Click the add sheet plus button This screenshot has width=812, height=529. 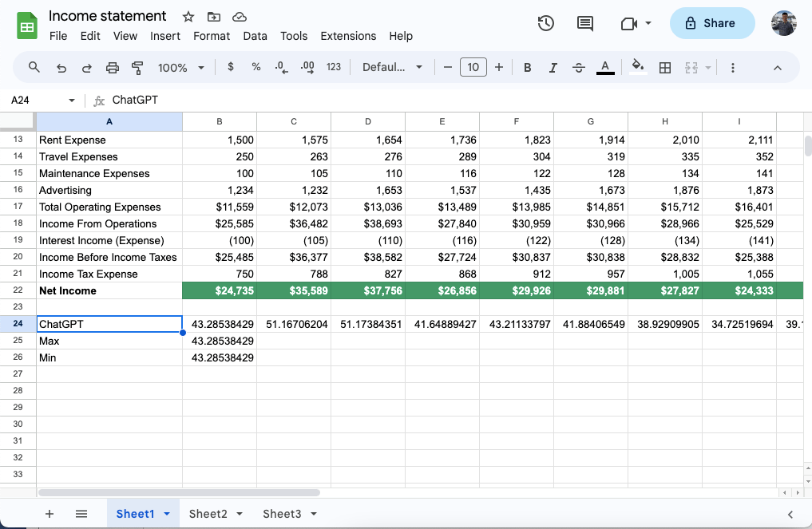pyautogui.click(x=50, y=514)
